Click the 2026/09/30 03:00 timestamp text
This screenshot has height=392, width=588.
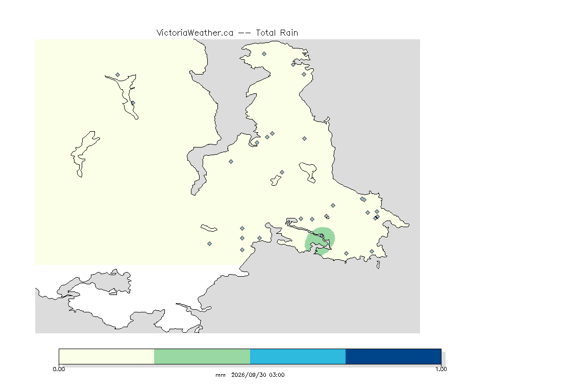pyautogui.click(x=258, y=375)
